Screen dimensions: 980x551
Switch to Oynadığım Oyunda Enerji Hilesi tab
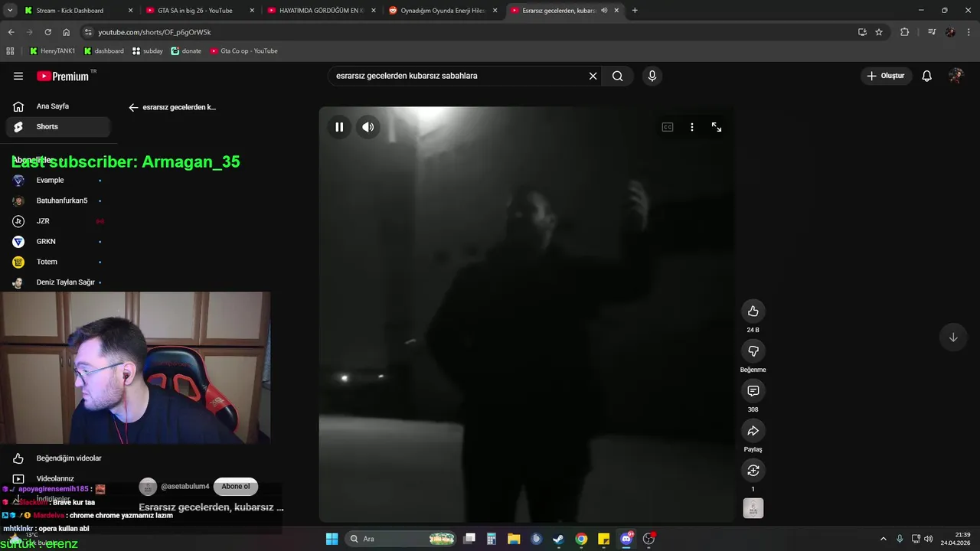click(442, 11)
